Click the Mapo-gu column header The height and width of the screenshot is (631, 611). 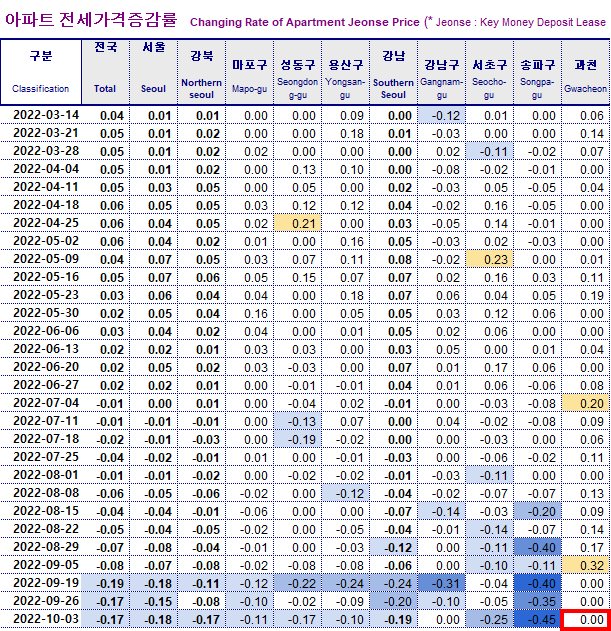(249, 72)
